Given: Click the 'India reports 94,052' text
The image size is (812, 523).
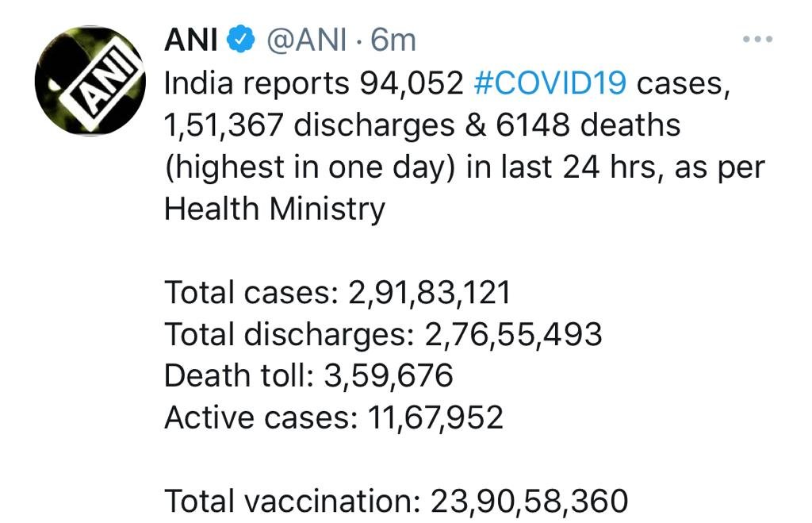Looking at the screenshot, I should (x=313, y=83).
